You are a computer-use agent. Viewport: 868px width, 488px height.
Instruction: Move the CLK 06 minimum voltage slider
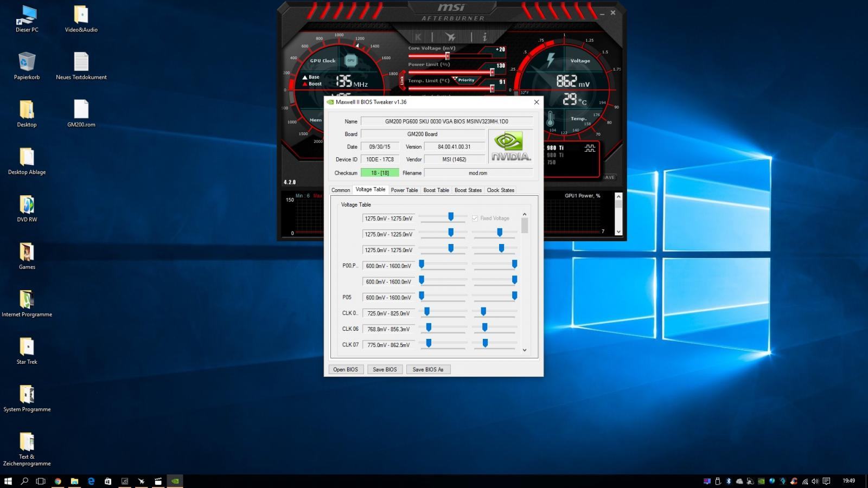(x=429, y=327)
